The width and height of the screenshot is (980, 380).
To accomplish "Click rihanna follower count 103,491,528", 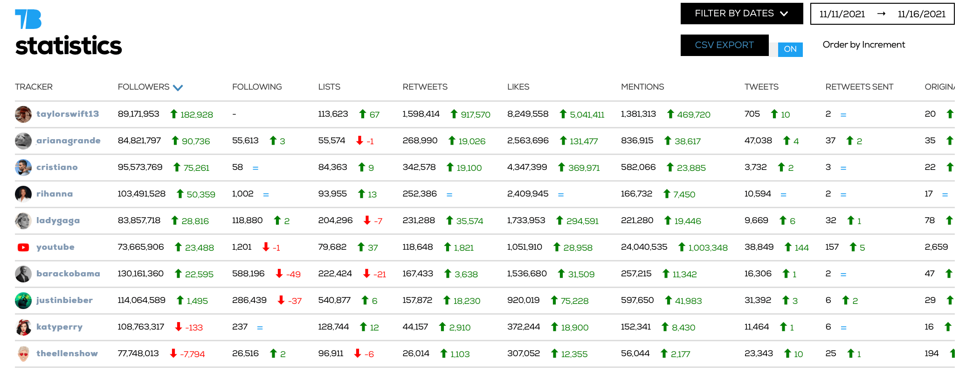I will (142, 194).
